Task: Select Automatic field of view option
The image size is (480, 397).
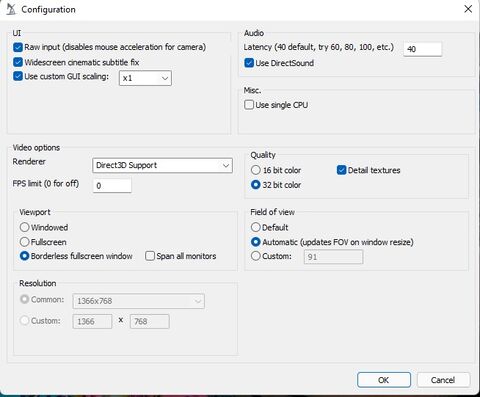Action: coord(256,242)
